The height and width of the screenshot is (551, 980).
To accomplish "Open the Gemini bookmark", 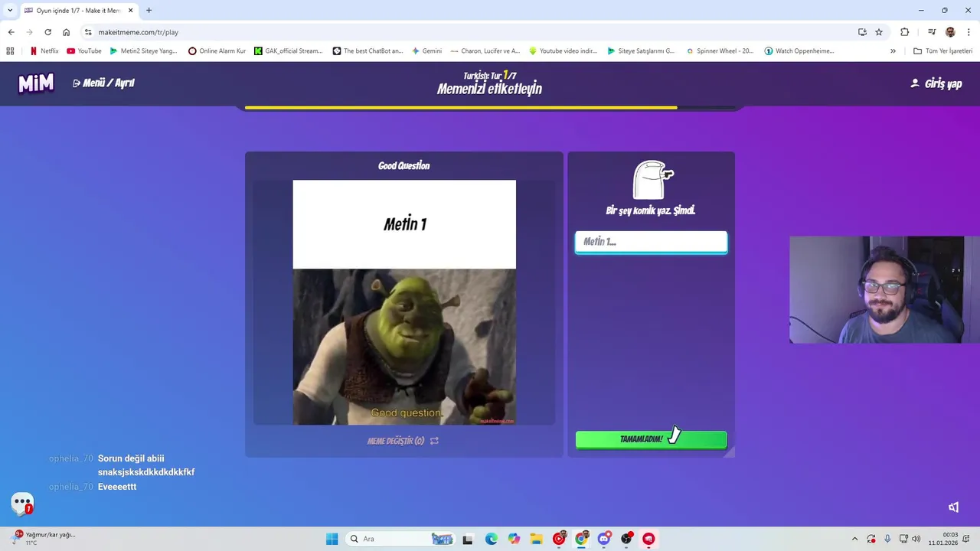I will tap(426, 51).
